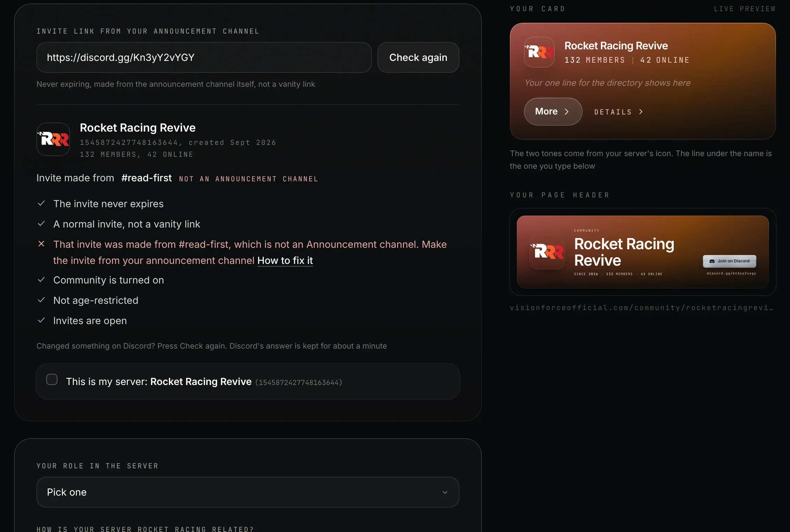Click the #read-first channel name
This screenshot has width=790, height=532.
(146, 178)
